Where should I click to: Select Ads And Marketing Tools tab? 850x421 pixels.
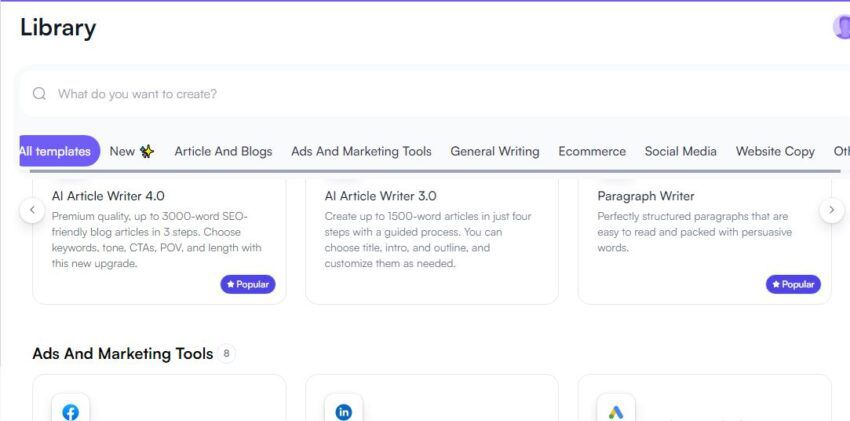pos(361,151)
